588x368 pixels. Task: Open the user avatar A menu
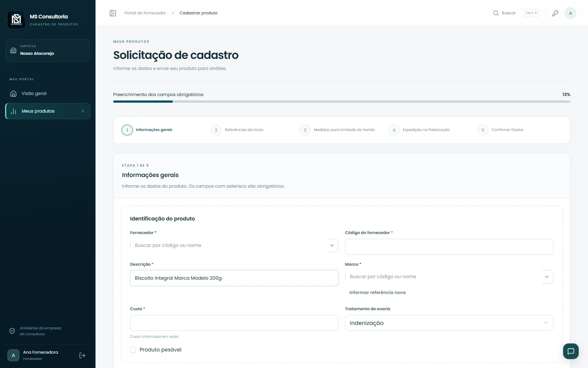[570, 13]
